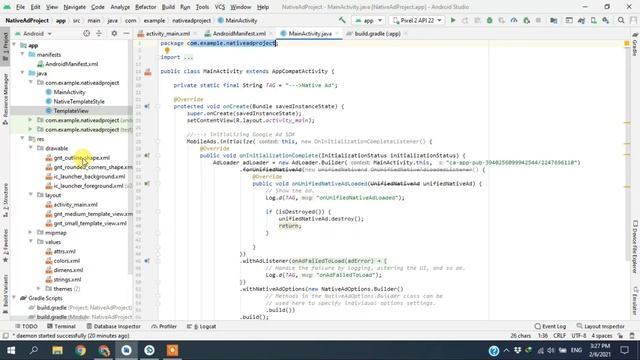Screen dimensions: 640x360
Task: Open the notification center icon in taskbar
Action: pos(624,350)
